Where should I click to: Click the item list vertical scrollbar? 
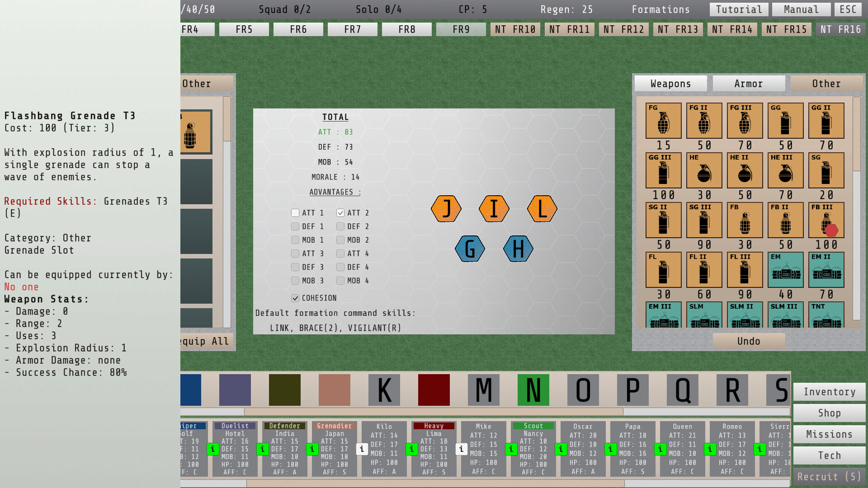coord(856,208)
